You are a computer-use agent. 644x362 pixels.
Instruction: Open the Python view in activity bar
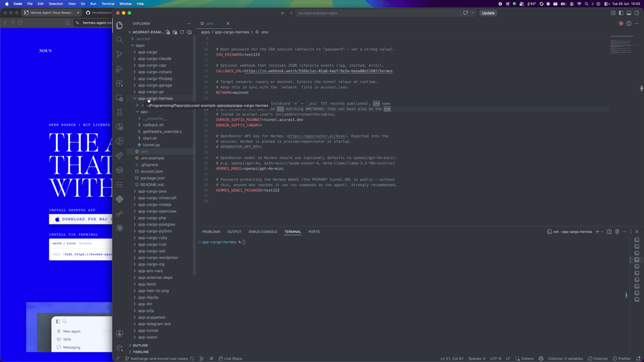tap(120, 199)
